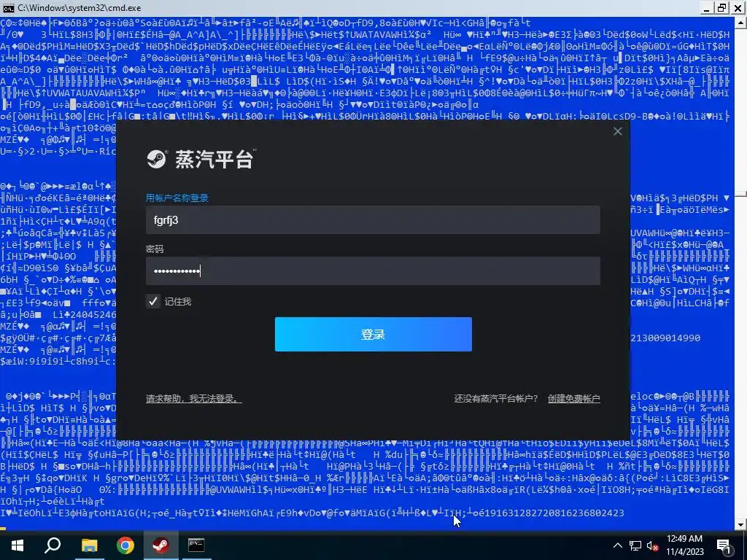Launch Google Chrome from the taskbar
Image resolution: width=747 pixels, height=560 pixels.
pyautogui.click(x=125, y=545)
